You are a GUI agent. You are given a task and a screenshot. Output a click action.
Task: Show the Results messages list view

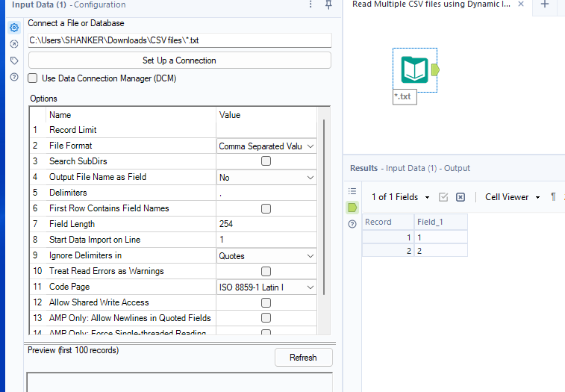point(352,192)
